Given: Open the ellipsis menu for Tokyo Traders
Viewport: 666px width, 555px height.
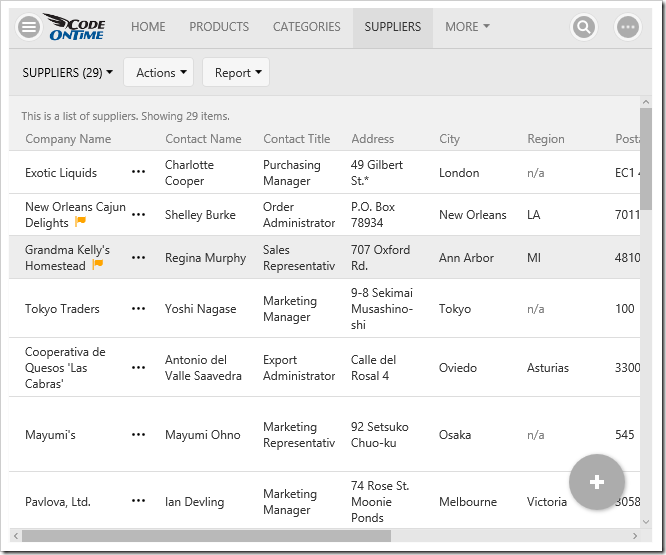Looking at the screenshot, I should pos(138,309).
